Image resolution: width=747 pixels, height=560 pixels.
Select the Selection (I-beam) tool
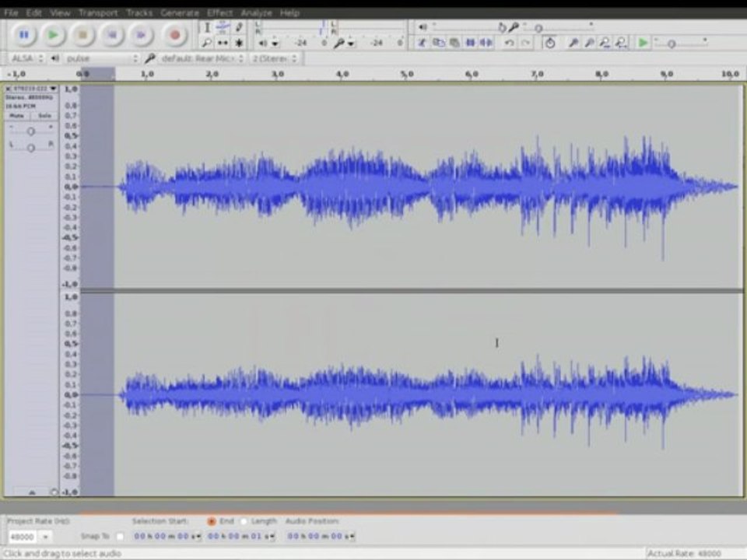pos(207,28)
